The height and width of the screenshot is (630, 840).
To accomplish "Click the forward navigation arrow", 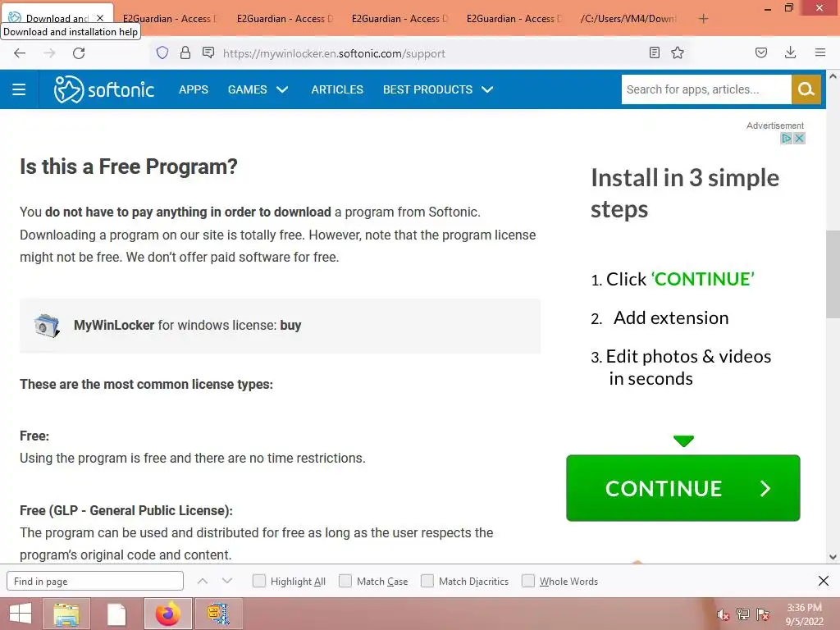I will click(49, 53).
